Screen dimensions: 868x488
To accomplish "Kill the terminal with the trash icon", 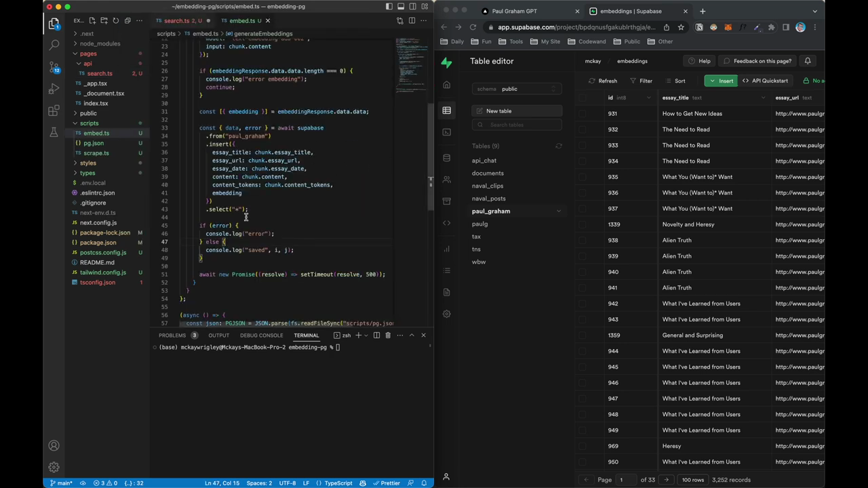I will tap(388, 335).
